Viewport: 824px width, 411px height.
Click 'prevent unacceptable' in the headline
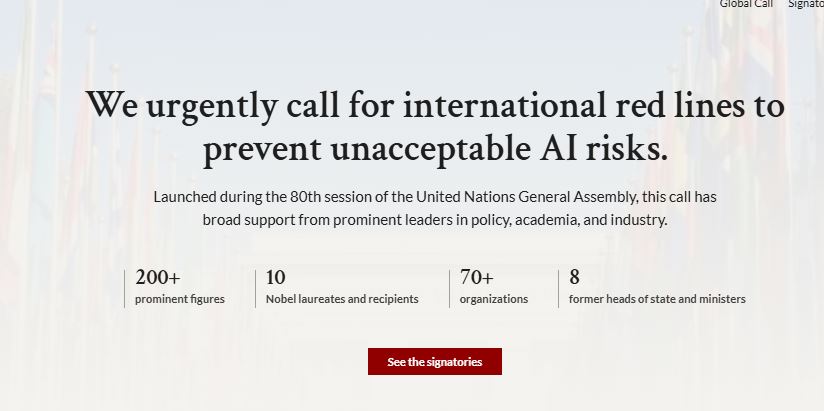point(367,149)
